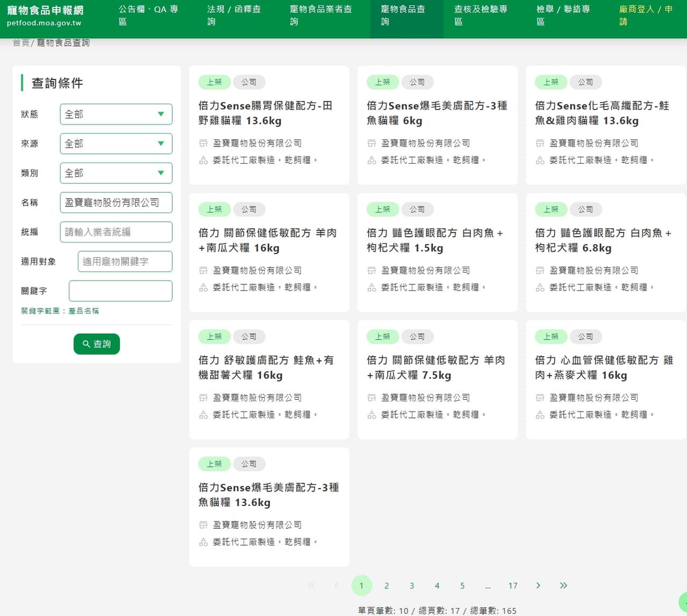Go to pagination page 2
Image resolution: width=687 pixels, height=616 pixels.
coord(386,585)
